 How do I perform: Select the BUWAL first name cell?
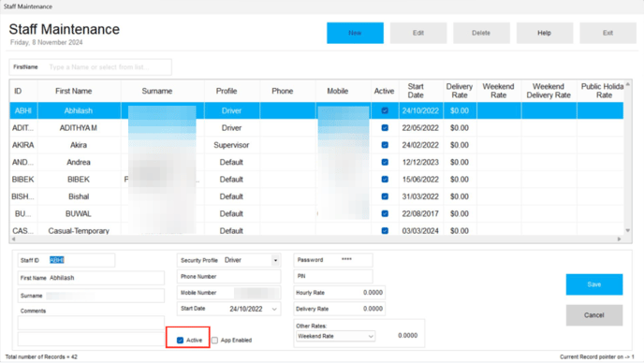tap(79, 213)
